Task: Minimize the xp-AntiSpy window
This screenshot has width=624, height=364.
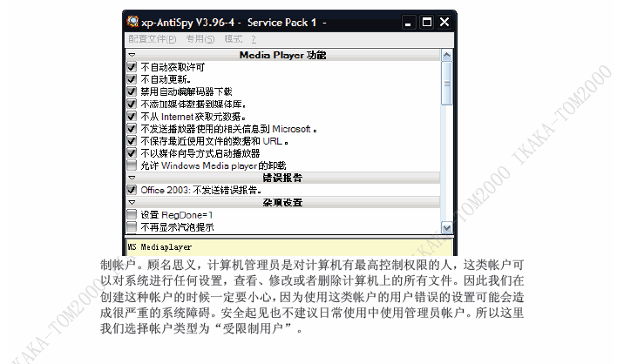Action: [409, 23]
